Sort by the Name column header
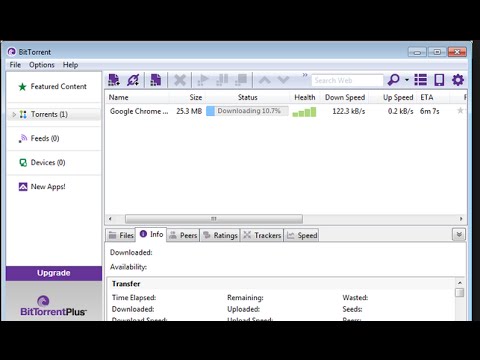480x360 pixels. 137,97
